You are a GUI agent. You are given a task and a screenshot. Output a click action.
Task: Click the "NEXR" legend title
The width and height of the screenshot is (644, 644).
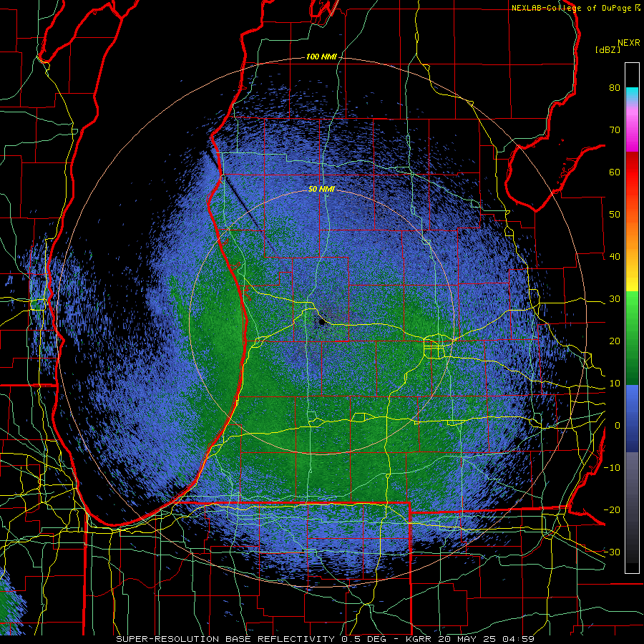click(629, 43)
